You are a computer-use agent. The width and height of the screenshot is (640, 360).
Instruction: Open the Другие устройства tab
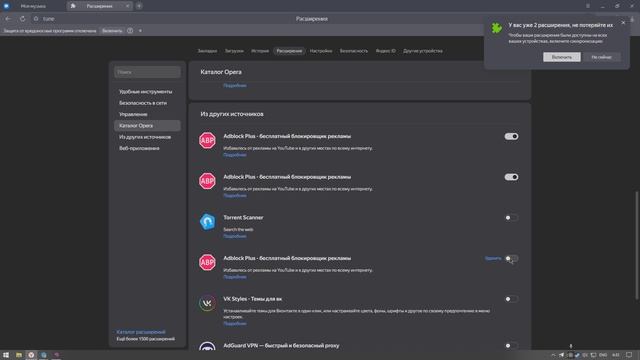coord(423,51)
